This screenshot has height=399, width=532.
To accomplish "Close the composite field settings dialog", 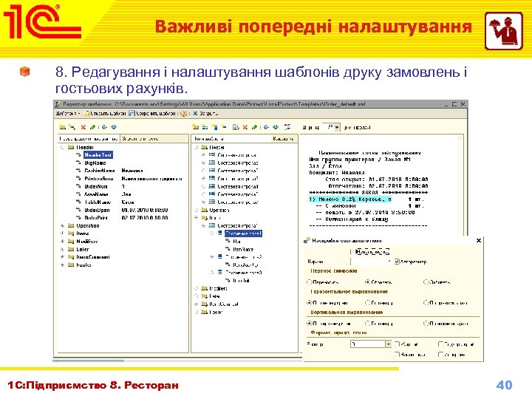I will click(479, 240).
